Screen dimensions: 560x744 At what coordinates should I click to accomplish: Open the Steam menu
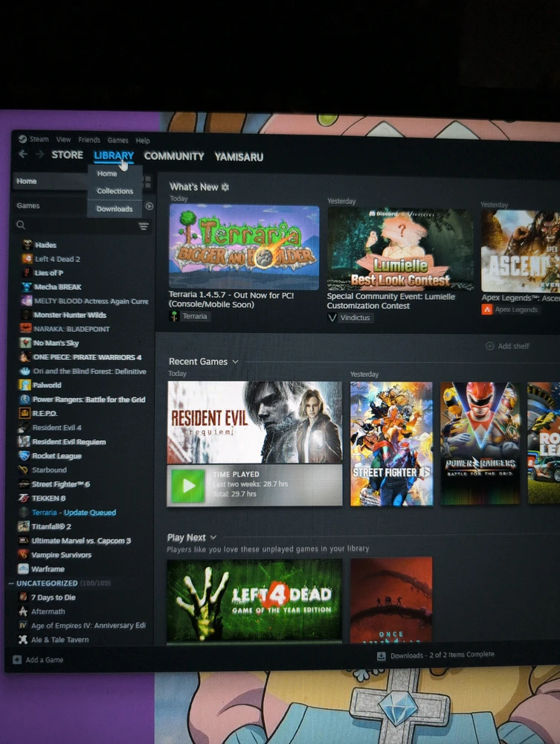(x=39, y=139)
